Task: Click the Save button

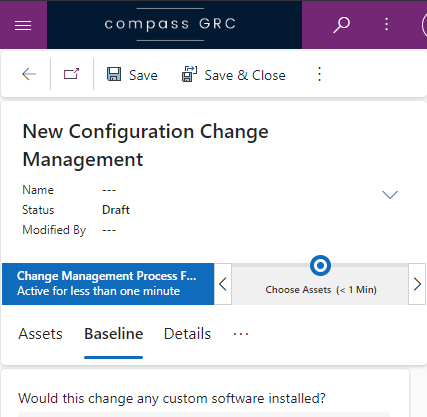Action: [x=132, y=75]
